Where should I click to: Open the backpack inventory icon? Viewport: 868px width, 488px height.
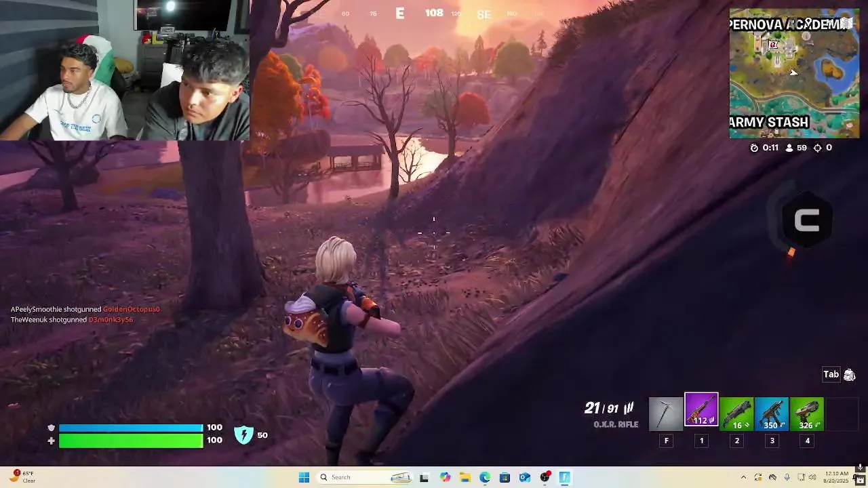click(850, 375)
